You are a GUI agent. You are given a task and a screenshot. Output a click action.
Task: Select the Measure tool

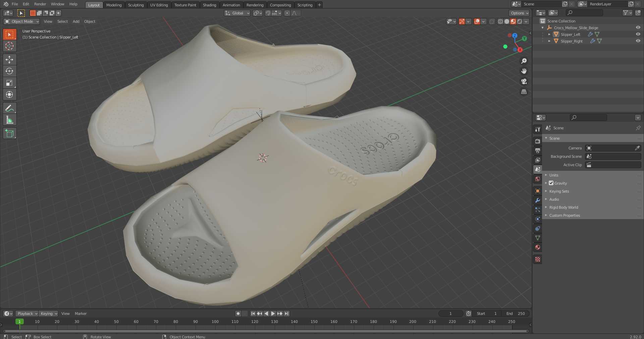tap(9, 120)
